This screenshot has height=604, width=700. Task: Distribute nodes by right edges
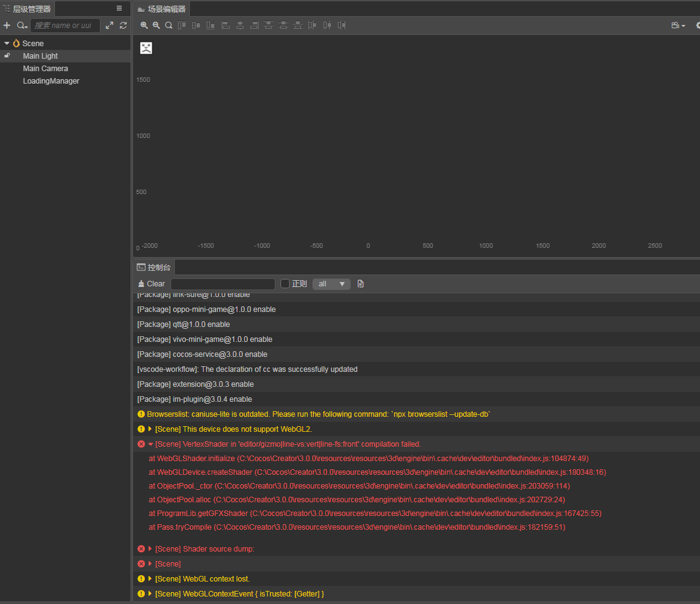coord(342,26)
